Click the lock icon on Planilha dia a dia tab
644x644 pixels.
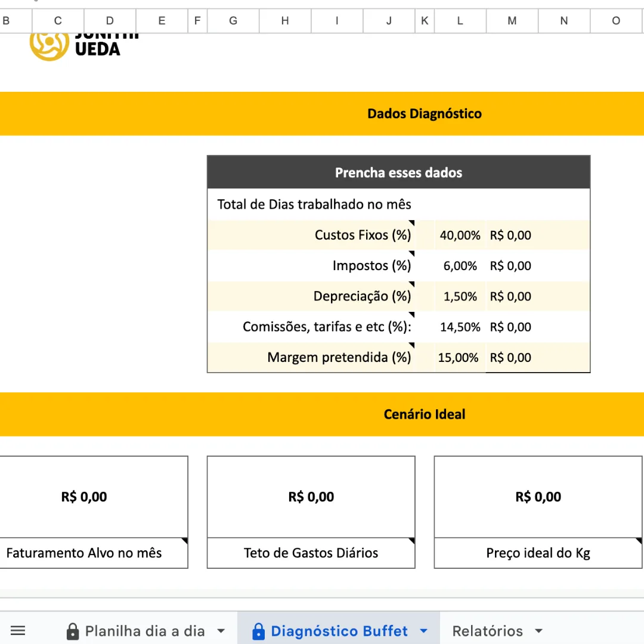[73, 631]
